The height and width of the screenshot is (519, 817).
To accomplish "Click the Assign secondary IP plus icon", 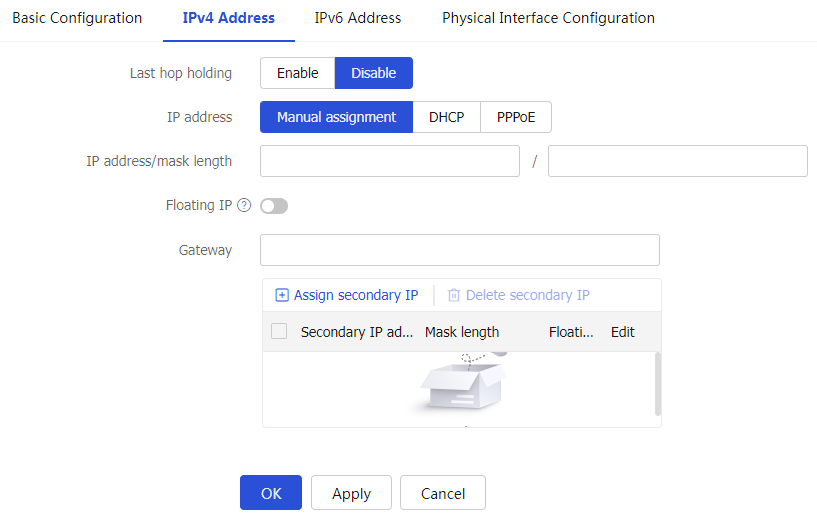I will (x=282, y=295).
